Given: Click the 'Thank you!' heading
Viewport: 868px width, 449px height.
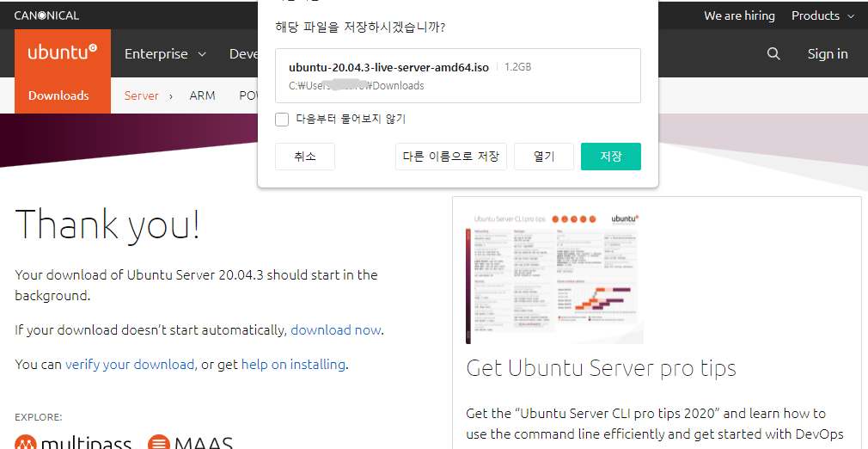Looking at the screenshot, I should tap(107, 225).
